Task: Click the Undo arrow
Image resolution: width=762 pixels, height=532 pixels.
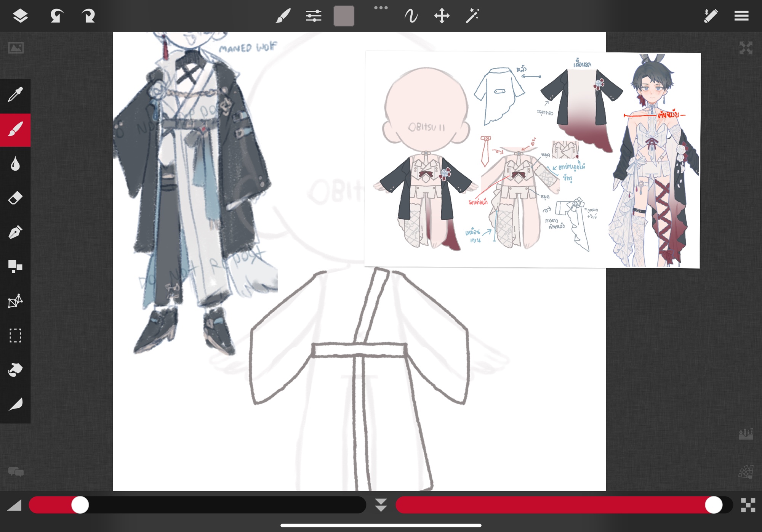Action: point(56,16)
